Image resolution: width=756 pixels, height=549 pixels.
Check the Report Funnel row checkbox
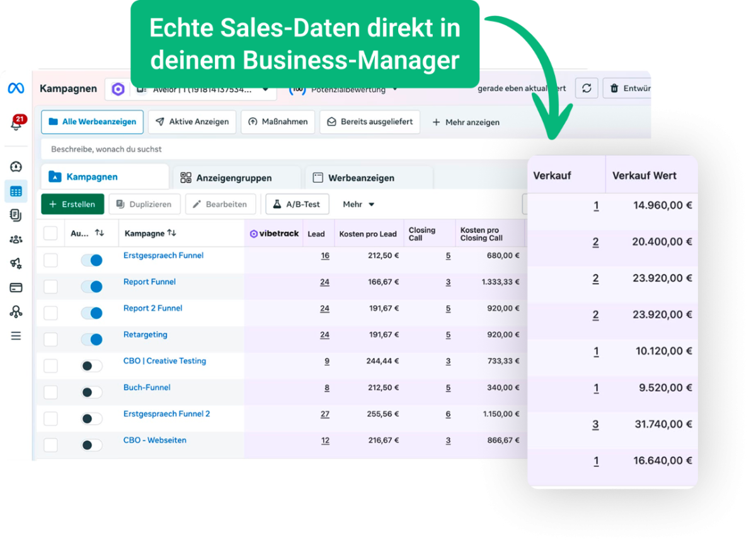tap(50, 287)
